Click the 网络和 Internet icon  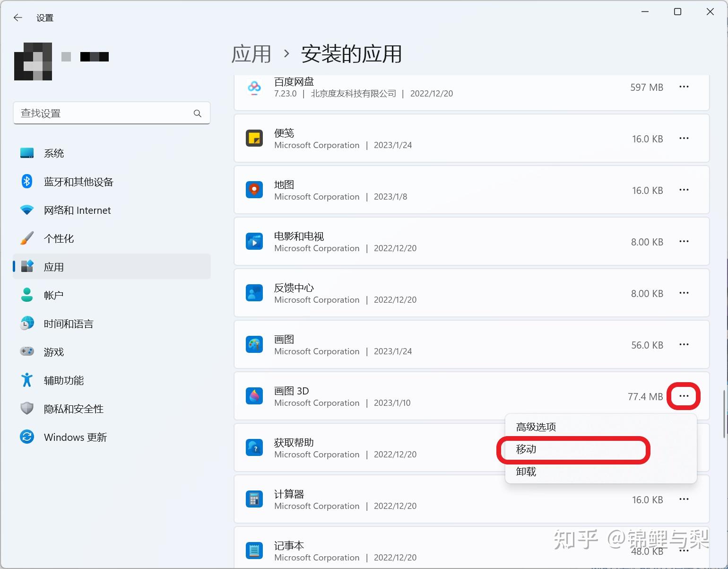27,210
